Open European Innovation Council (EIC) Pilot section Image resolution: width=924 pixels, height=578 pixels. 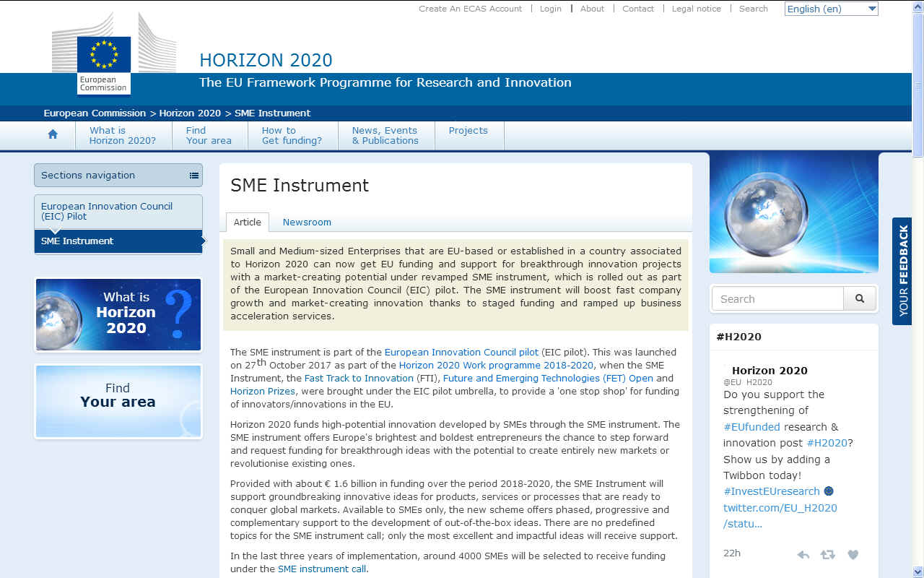(118, 211)
